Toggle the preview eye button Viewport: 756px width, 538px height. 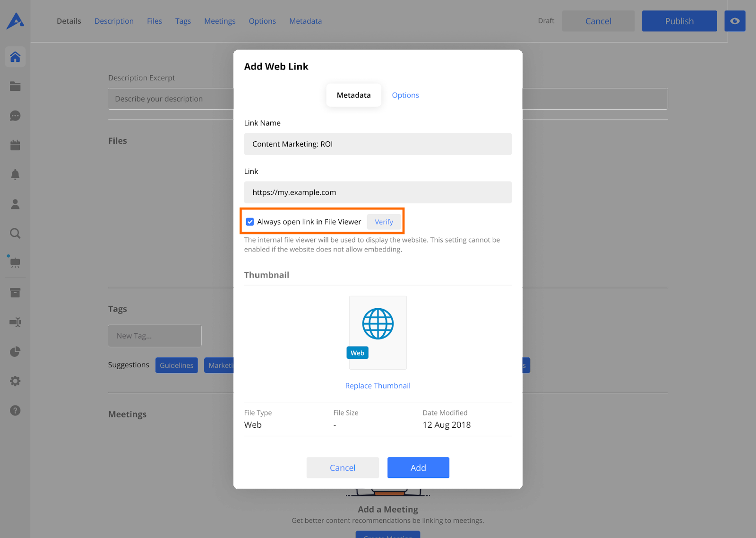tap(735, 21)
